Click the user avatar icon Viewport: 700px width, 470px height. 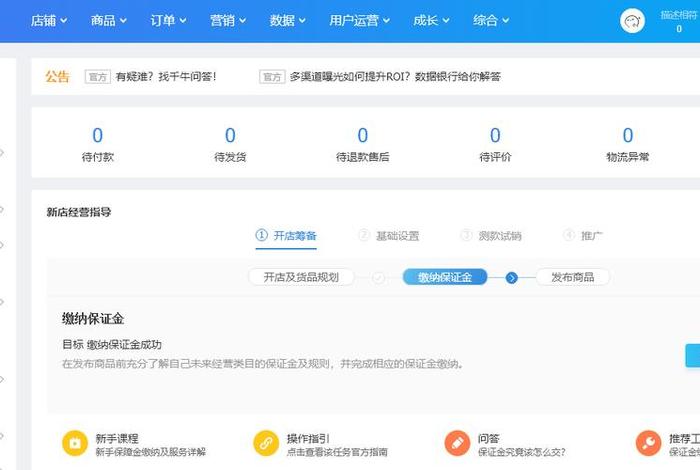[x=632, y=21]
